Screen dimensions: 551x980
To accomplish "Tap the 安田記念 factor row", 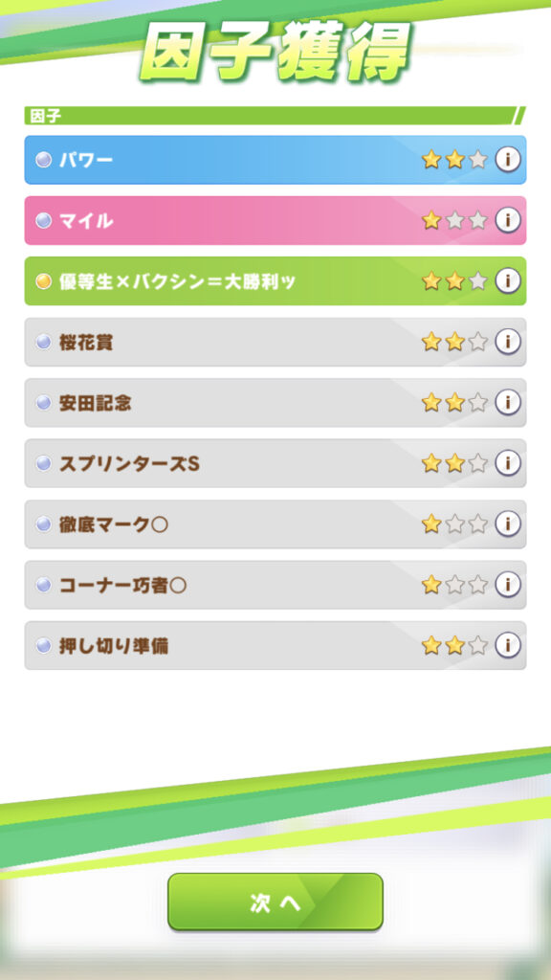I will click(275, 403).
